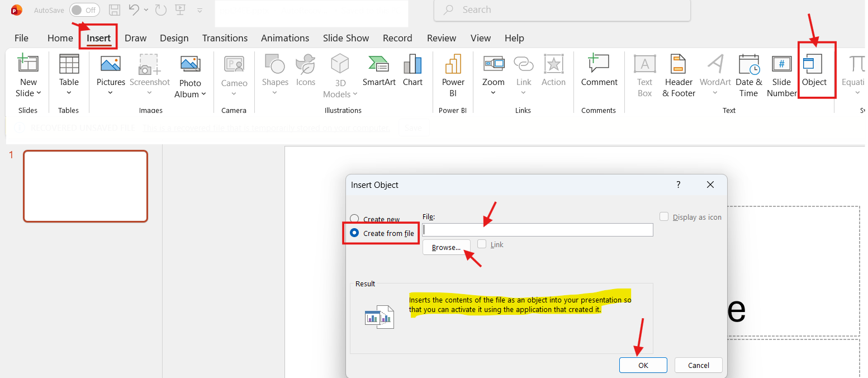Click the Save icon in title bar
Viewport: 868px width, 378px height.
pyautogui.click(x=115, y=10)
